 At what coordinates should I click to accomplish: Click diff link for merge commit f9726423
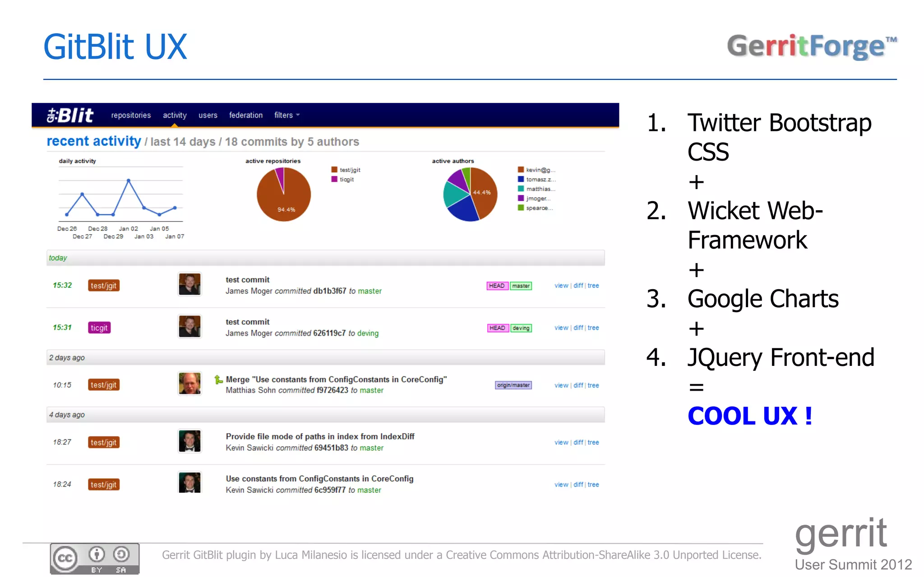(578, 385)
